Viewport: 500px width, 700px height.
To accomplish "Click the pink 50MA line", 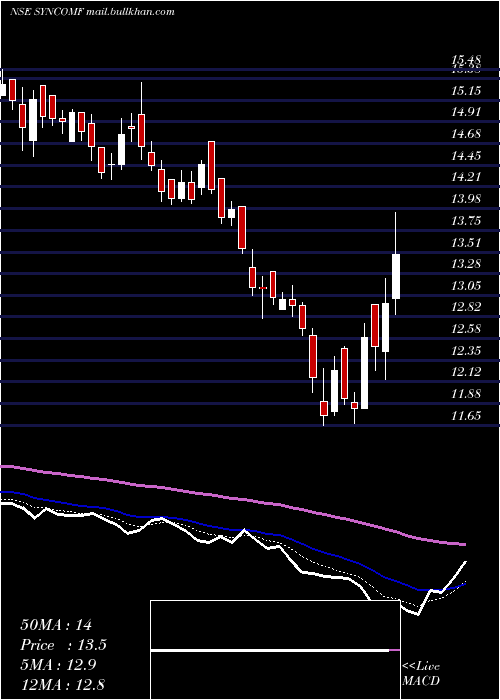I will point(232,499).
